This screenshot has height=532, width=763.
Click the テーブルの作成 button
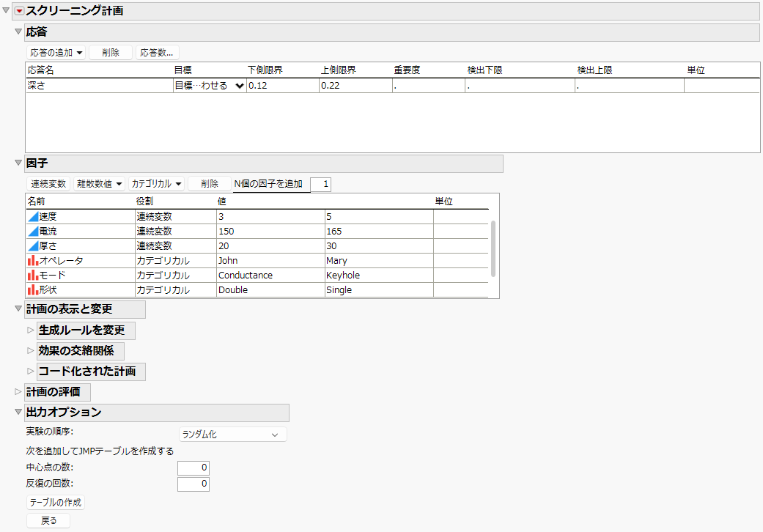[x=56, y=503]
